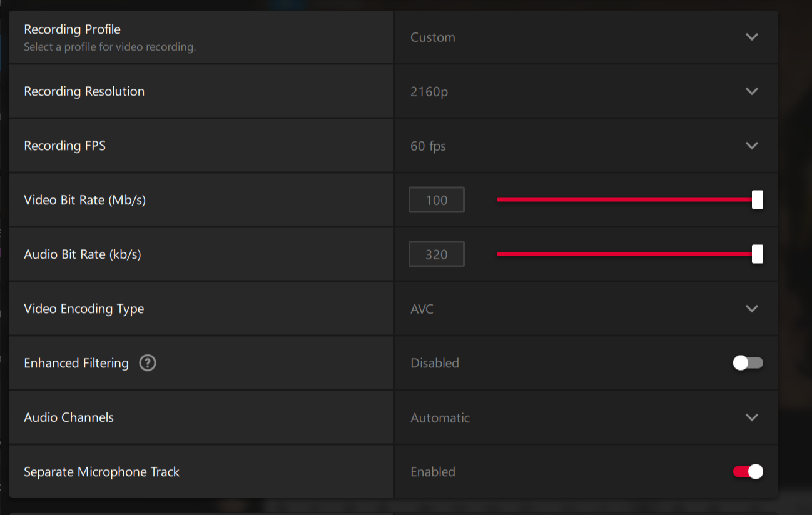Disable the Separate Microphone Track toggle
Viewport: 812px width, 515px height.
point(748,472)
